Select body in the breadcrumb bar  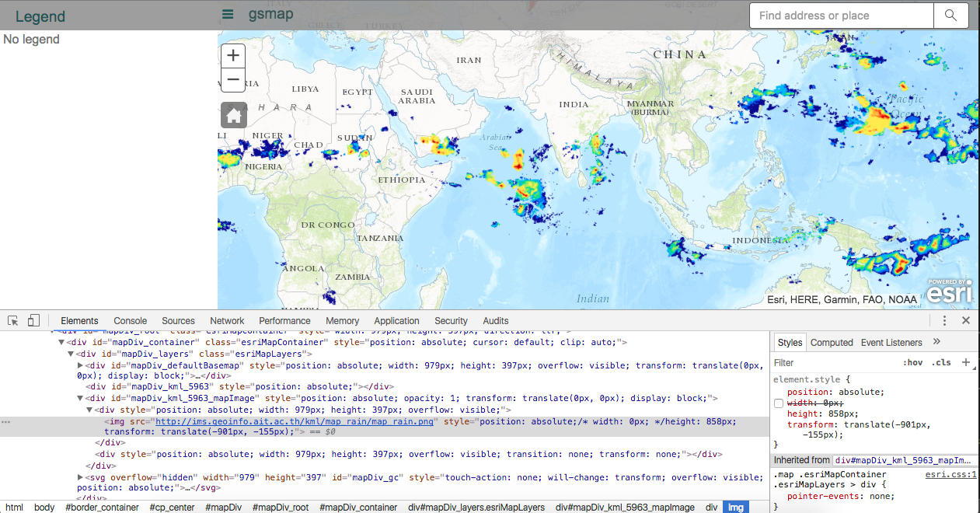(44, 507)
